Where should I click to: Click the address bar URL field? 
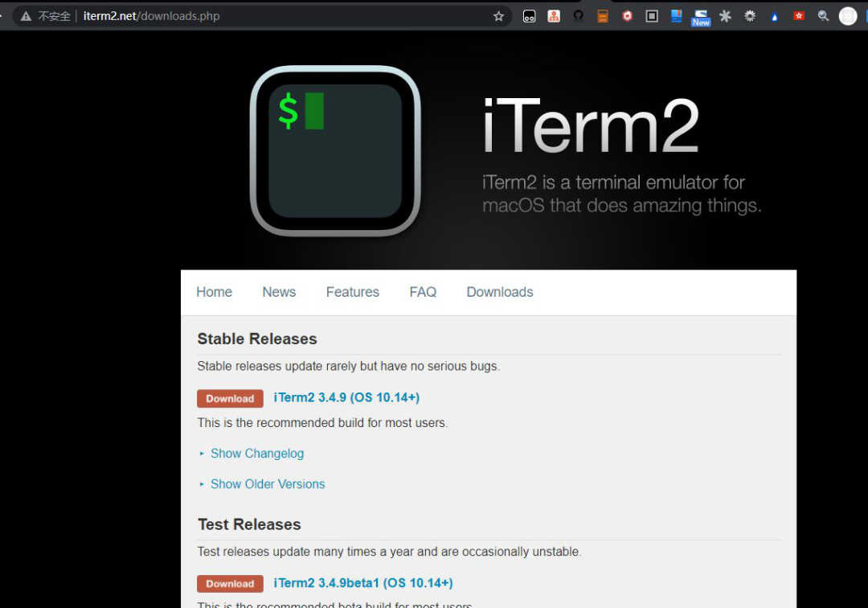(276, 16)
